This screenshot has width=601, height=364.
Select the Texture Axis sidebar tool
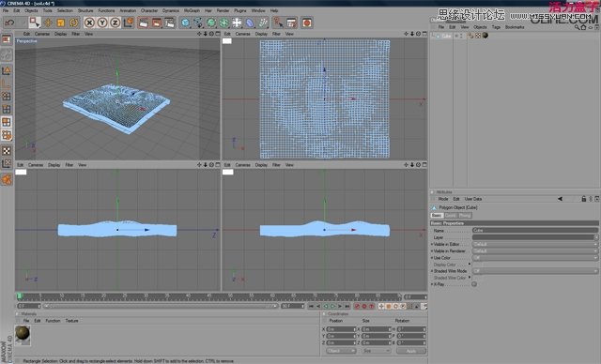click(7, 164)
